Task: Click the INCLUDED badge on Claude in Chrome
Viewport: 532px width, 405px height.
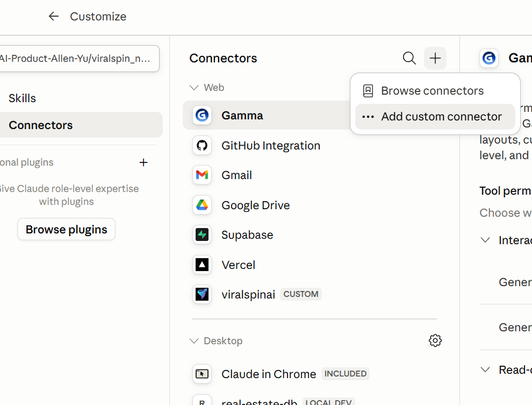Action: 346,374
